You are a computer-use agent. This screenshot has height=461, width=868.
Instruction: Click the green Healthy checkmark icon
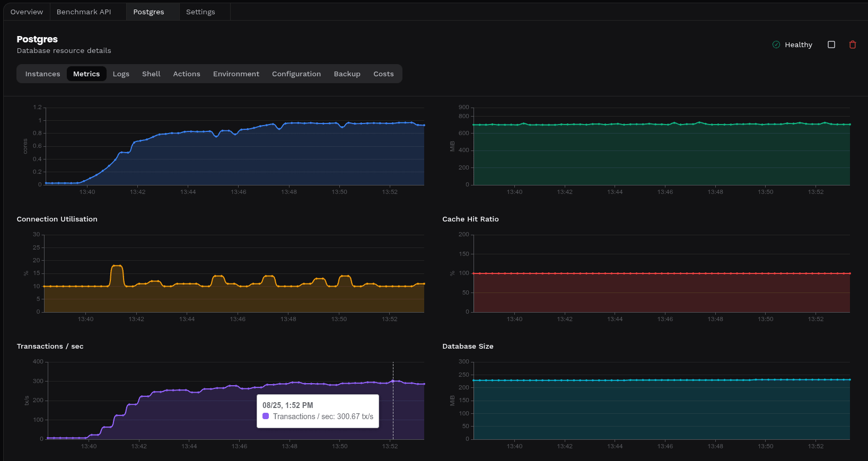pos(776,45)
